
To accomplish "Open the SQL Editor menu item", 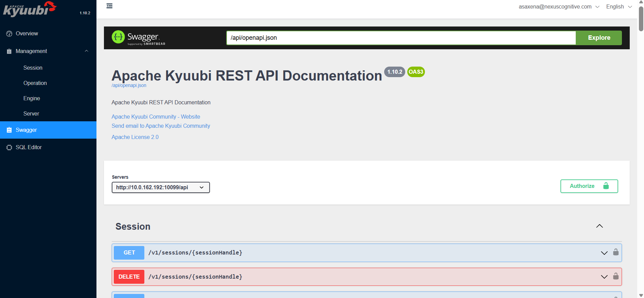I will click(x=48, y=147).
